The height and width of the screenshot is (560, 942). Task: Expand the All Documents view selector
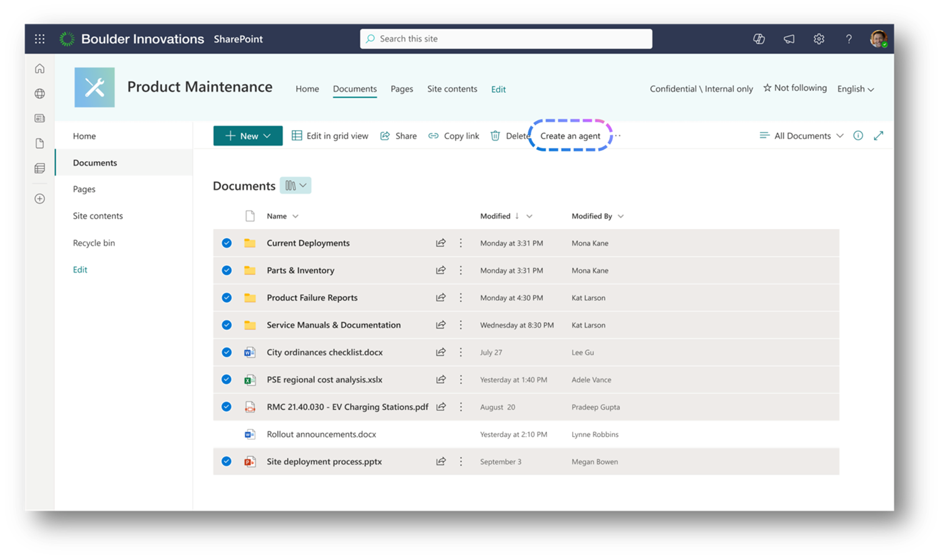(802, 136)
